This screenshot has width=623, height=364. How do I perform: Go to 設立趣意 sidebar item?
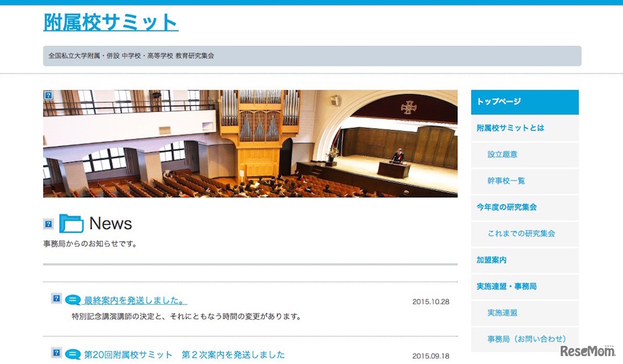click(x=502, y=154)
